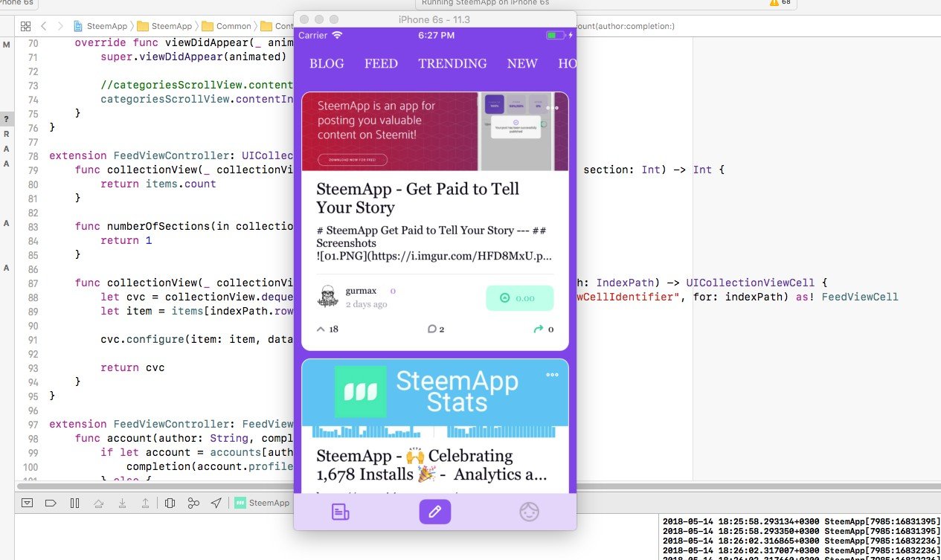Image resolution: width=941 pixels, height=560 pixels.
Task: Open the feed tab bar icon
Action: click(x=340, y=512)
